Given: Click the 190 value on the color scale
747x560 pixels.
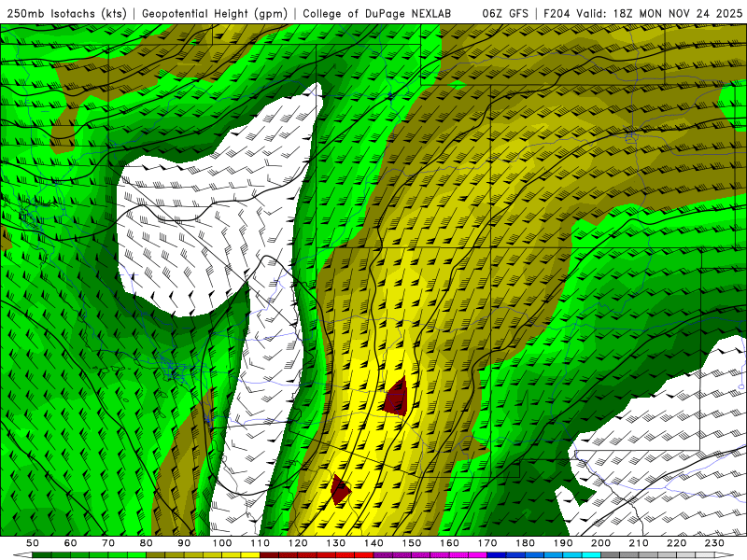Looking at the screenshot, I should pos(563,543).
